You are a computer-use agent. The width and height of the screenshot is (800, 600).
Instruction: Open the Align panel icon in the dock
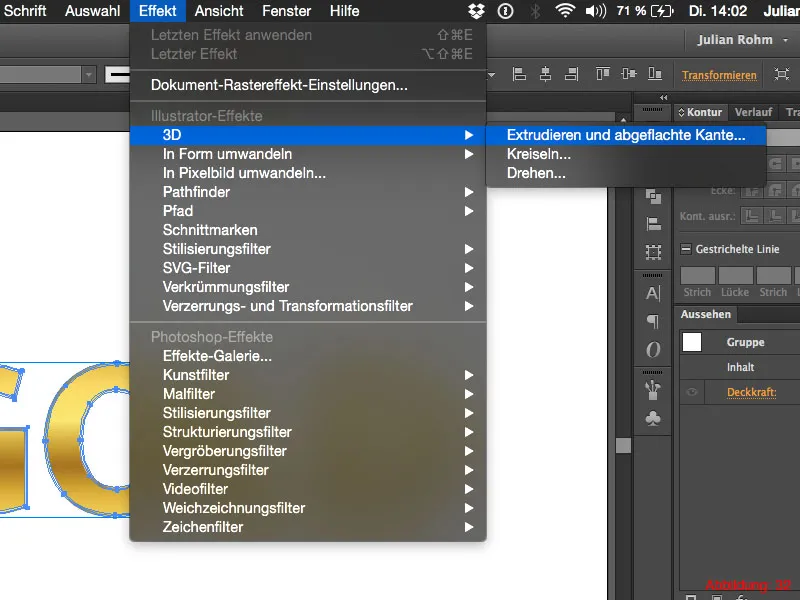653,224
